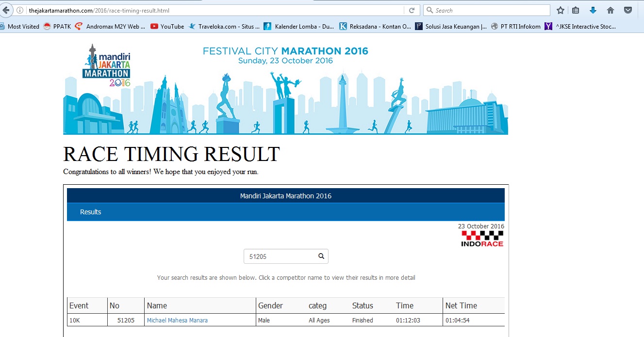Click the bib number search field
Image resolution: width=644 pixels, height=337 pixels.
281,257
